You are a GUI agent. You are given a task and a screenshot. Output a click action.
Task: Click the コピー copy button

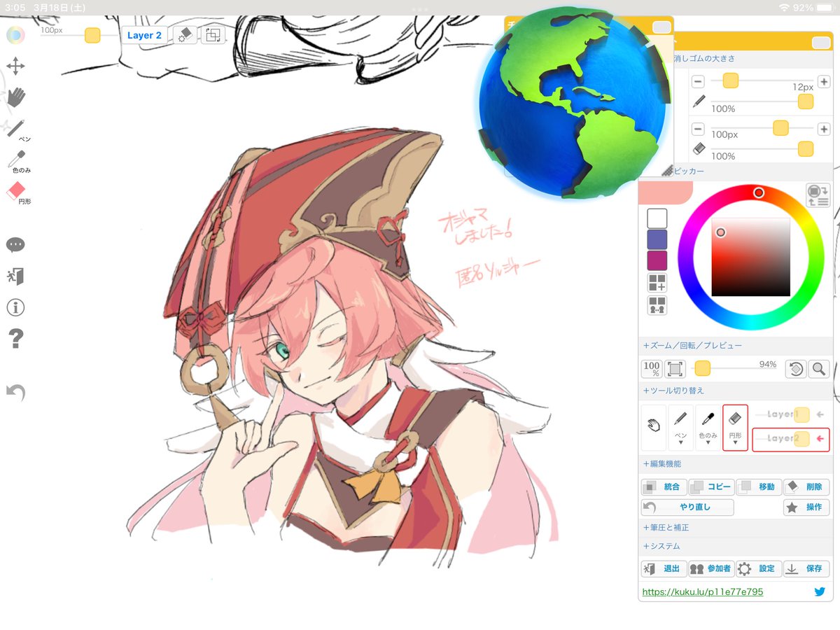tap(710, 486)
